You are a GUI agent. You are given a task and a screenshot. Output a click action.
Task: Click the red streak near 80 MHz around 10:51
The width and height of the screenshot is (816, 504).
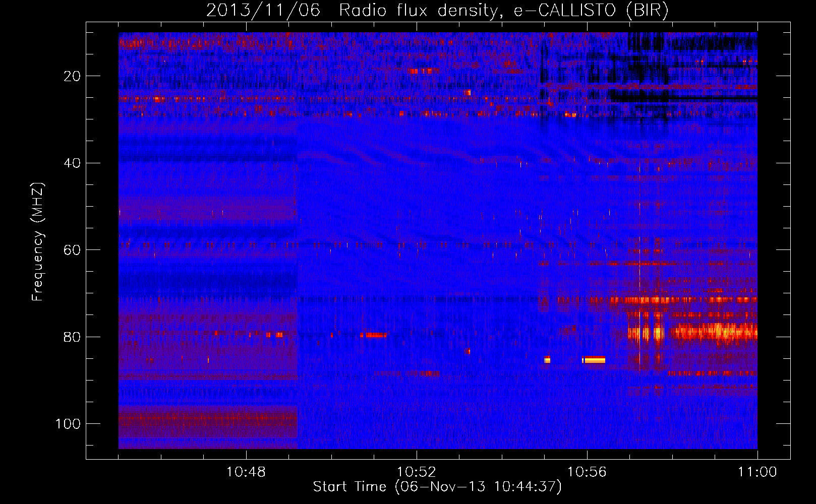point(374,335)
